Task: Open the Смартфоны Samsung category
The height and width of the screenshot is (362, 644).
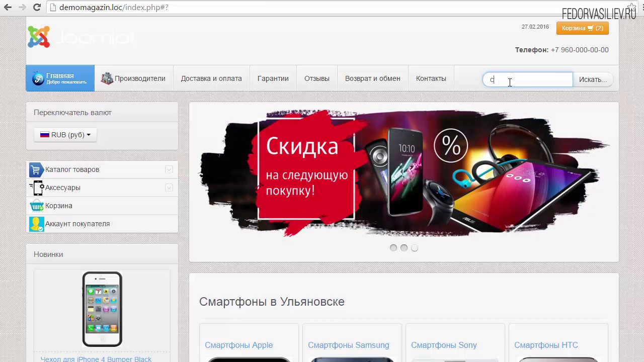Action: pos(349,345)
